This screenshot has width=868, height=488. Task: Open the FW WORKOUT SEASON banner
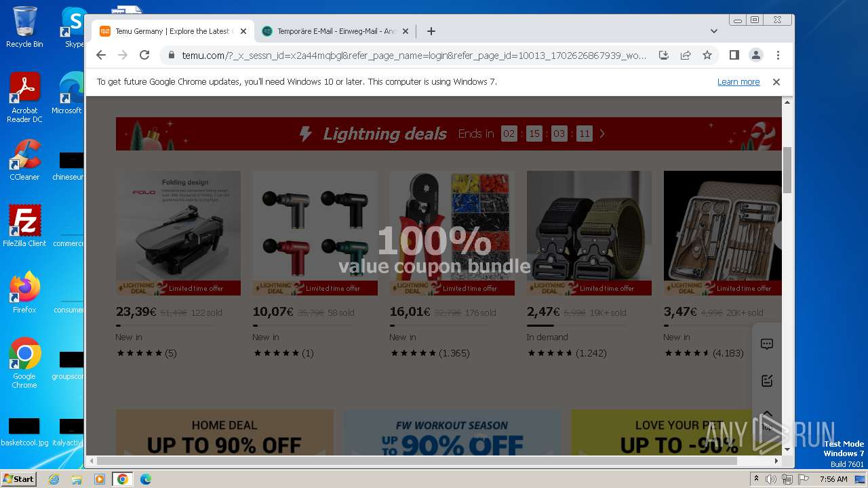point(452,433)
